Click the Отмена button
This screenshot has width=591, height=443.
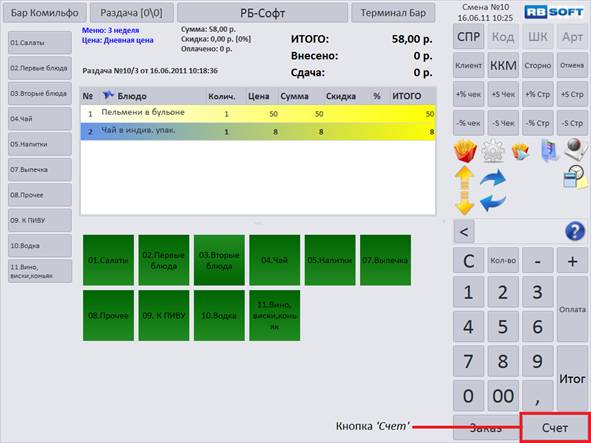coord(572,65)
